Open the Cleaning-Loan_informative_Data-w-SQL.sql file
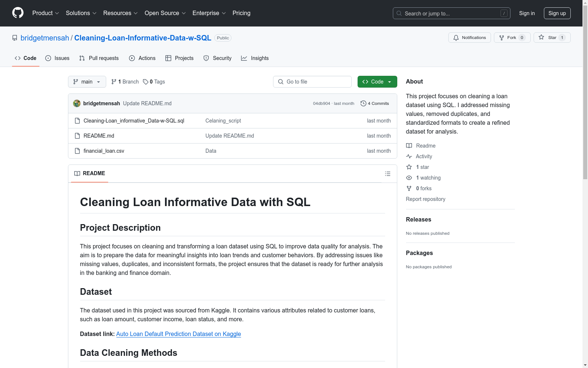This screenshot has height=368, width=588. click(x=134, y=121)
